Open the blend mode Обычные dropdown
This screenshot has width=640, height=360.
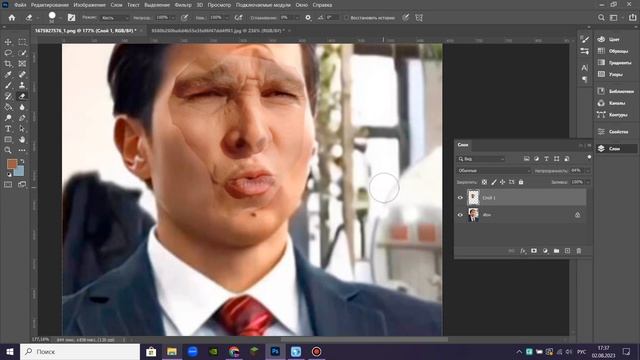pos(493,171)
